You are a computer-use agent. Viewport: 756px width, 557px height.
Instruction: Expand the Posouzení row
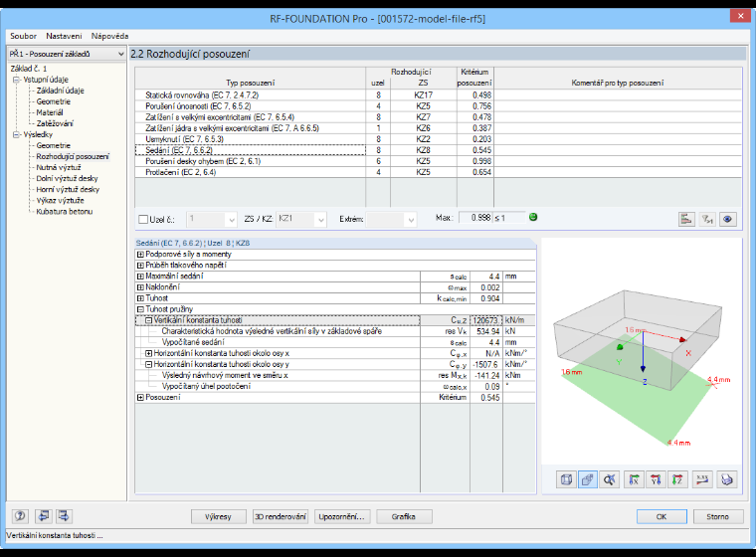click(140, 398)
